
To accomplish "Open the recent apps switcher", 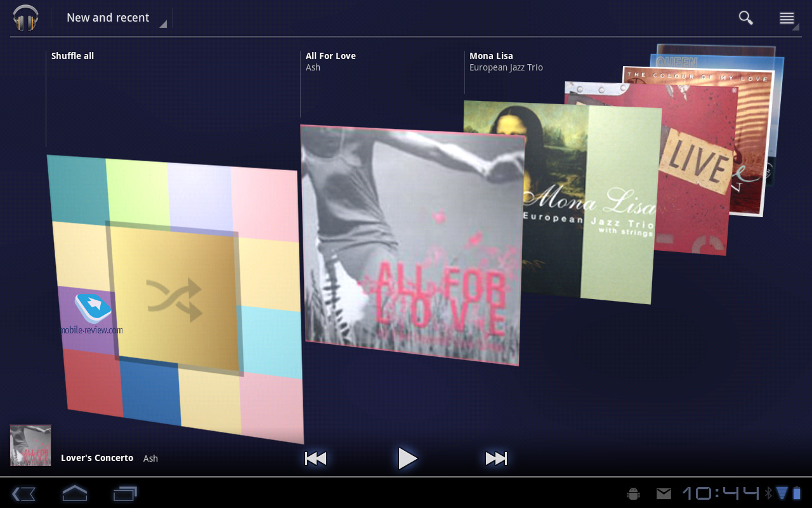I will (125, 493).
